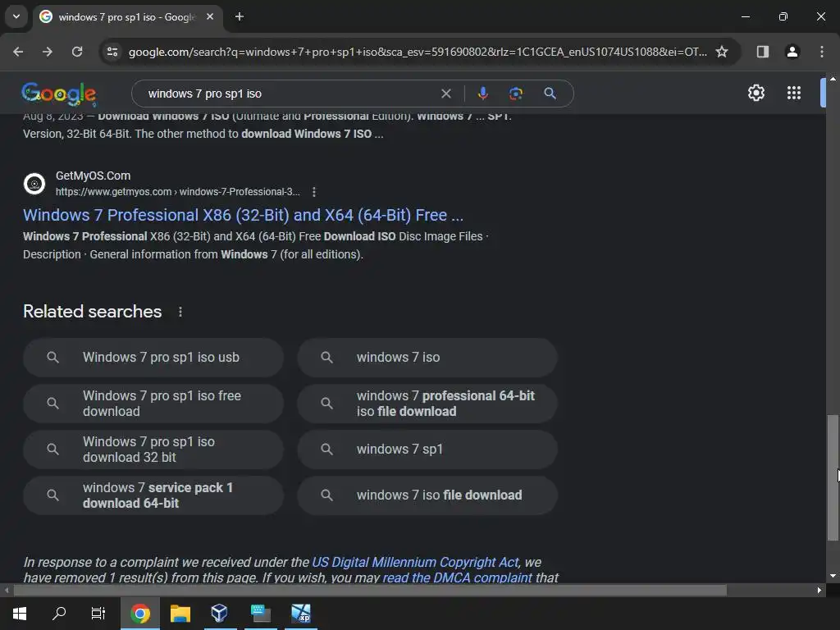
Task: Open tab search dropdown arrow
Action: (16, 16)
